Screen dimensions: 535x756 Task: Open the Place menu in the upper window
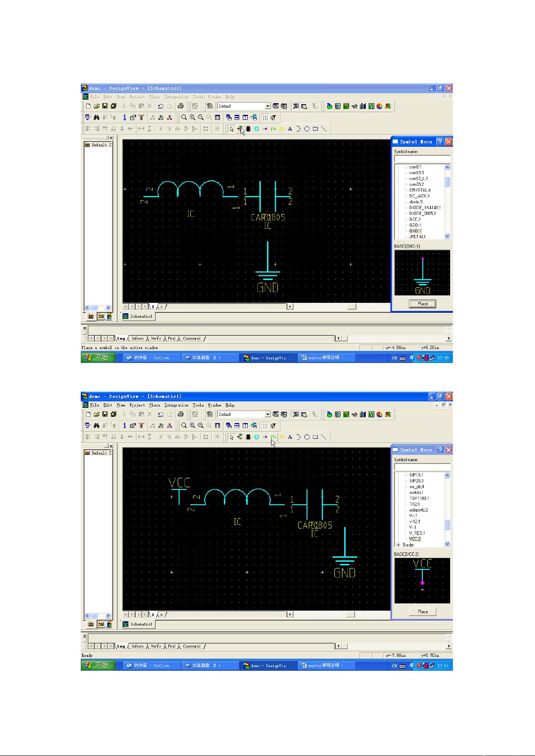[x=154, y=97]
